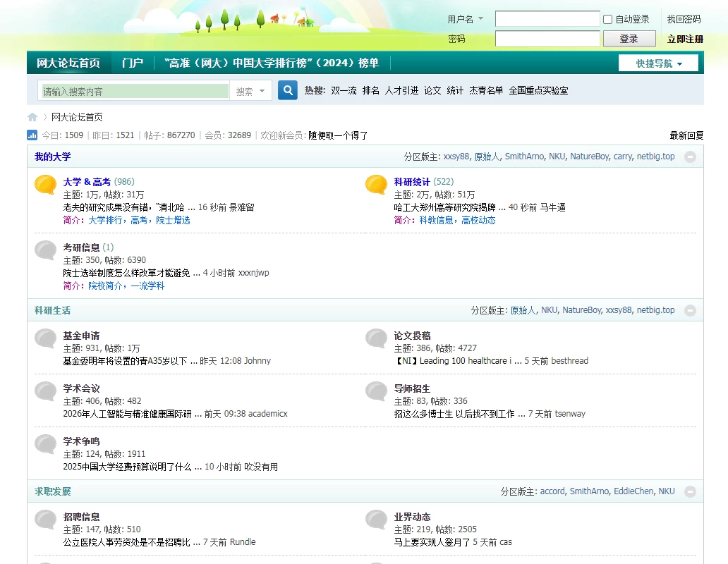728x564 pixels.
Task: Enable the 自动登录 checkbox
Action: pyautogui.click(x=607, y=20)
